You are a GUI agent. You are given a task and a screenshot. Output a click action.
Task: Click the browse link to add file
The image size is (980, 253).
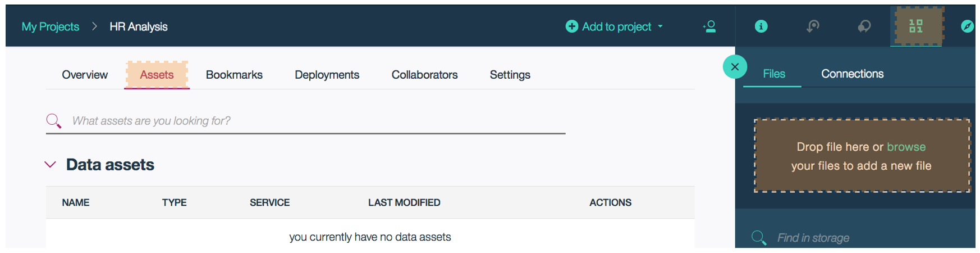pos(906,147)
